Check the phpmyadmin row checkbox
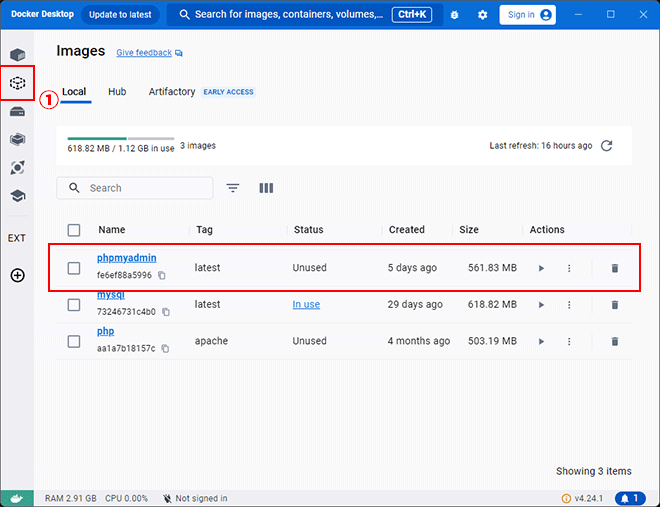Viewport: 660px width, 507px height. [74, 268]
